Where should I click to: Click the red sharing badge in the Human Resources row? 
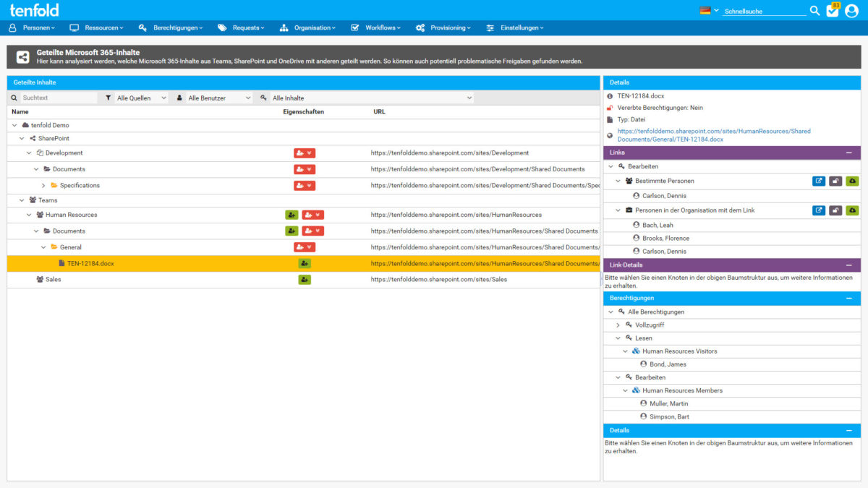click(312, 215)
